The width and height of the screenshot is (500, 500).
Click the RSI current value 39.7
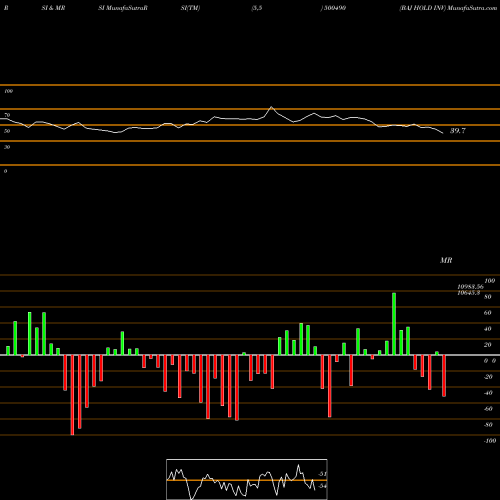click(x=457, y=131)
